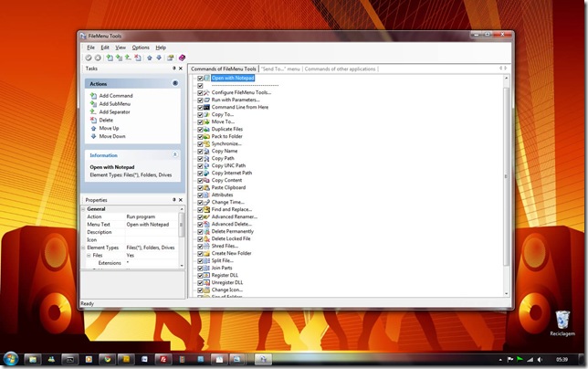The width and height of the screenshot is (588, 369).
Task: Click the icon beside Delete Locked File
Action: coord(206,239)
